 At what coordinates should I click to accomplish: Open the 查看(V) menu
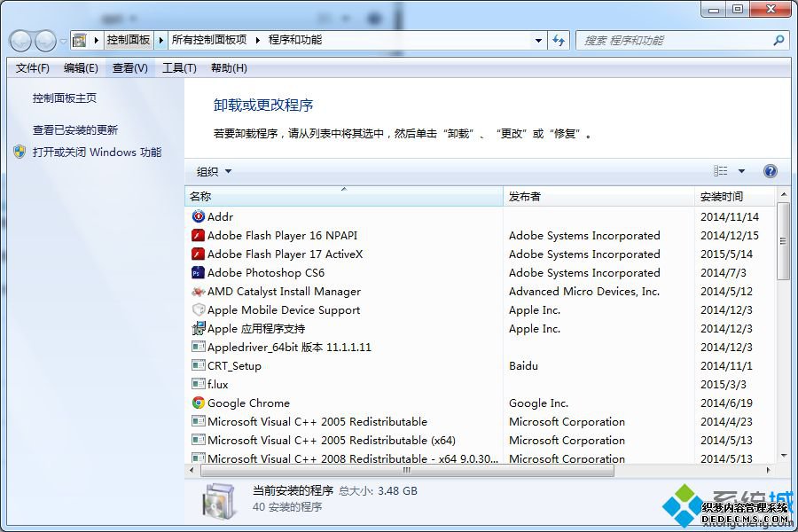129,67
